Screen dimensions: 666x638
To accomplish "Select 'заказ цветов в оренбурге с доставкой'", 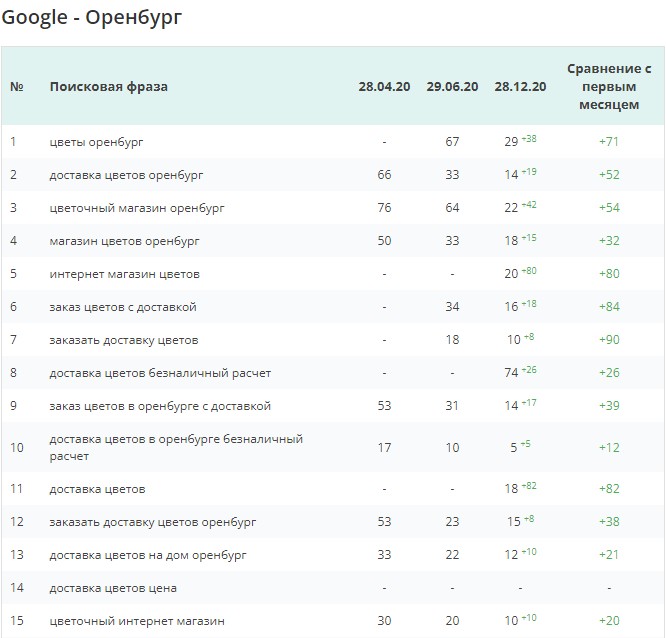I will click(160, 406).
